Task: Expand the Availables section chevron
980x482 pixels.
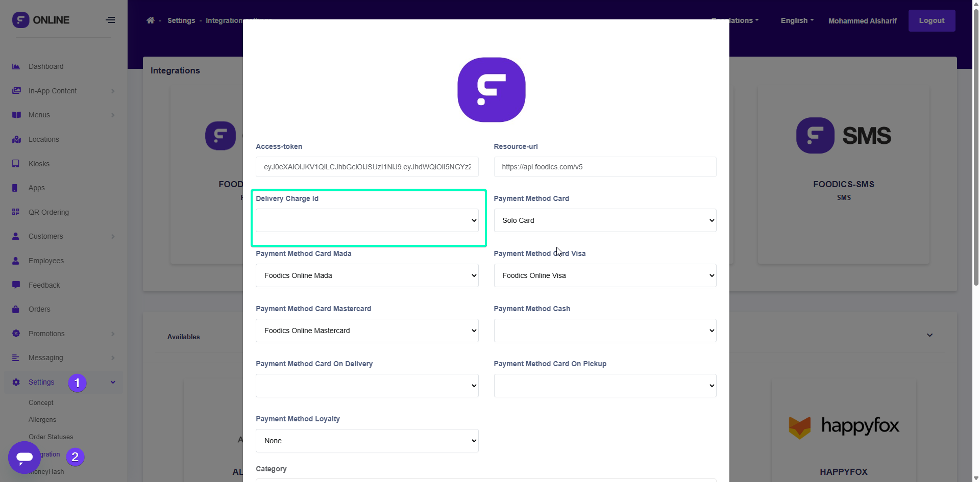Action: pos(929,335)
